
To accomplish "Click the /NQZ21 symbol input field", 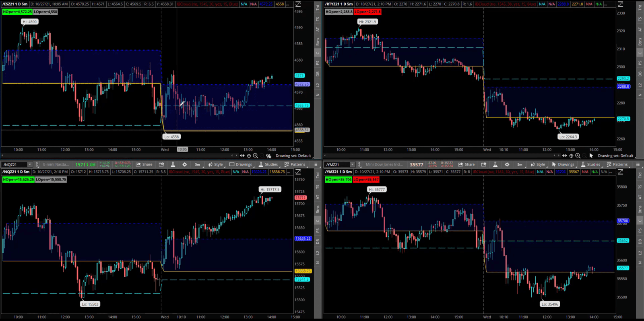I will 14,164.
